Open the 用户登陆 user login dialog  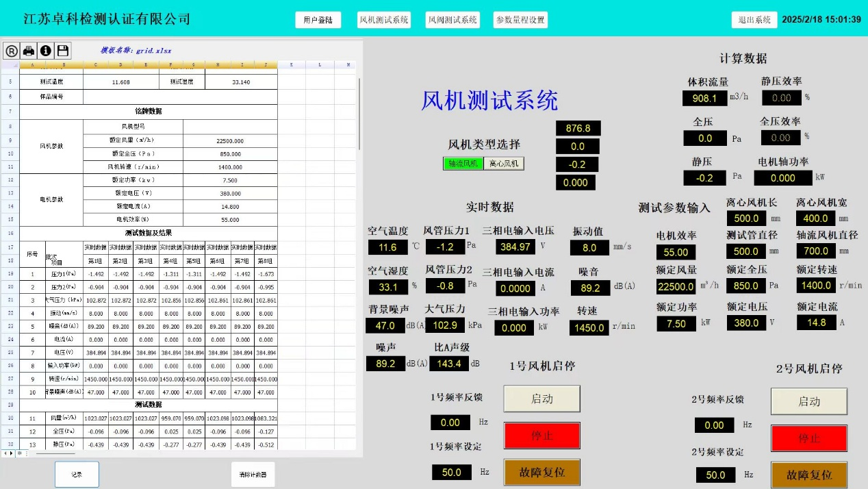coord(318,20)
